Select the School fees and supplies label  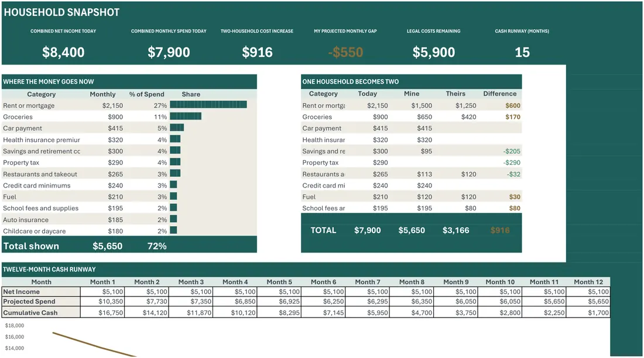coord(40,208)
